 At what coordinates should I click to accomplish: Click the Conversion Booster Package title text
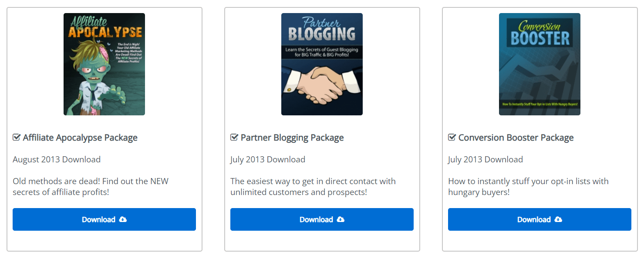tap(516, 138)
